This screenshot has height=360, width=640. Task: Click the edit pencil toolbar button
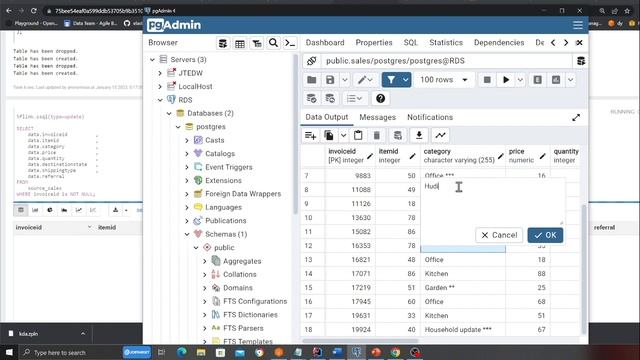click(365, 80)
